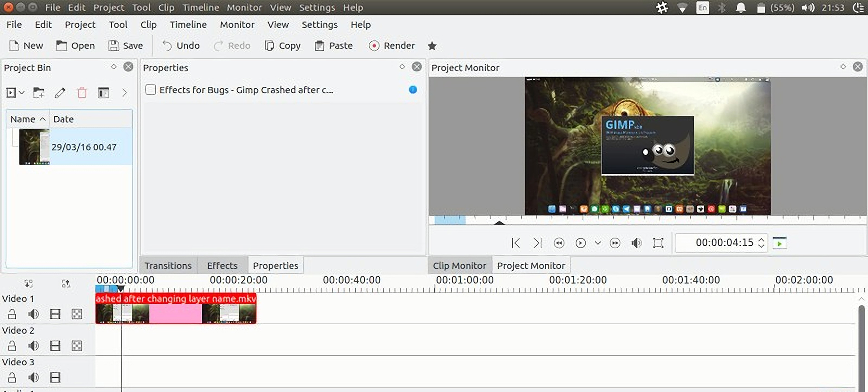
Task: Click the New project toolbar button
Action: 26,46
